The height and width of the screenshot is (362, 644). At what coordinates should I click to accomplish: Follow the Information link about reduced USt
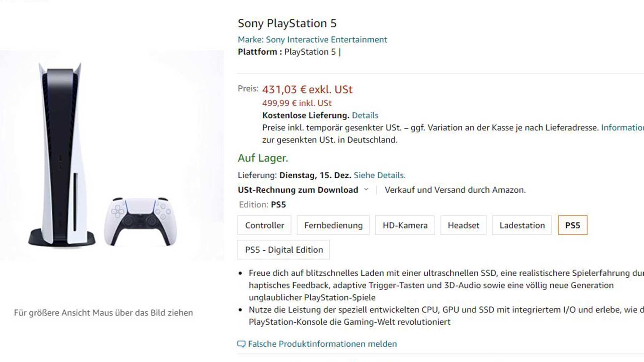point(622,128)
